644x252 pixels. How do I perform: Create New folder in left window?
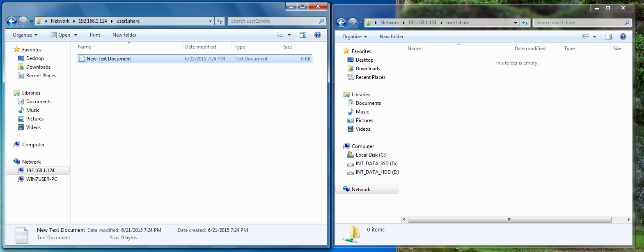pyautogui.click(x=124, y=35)
